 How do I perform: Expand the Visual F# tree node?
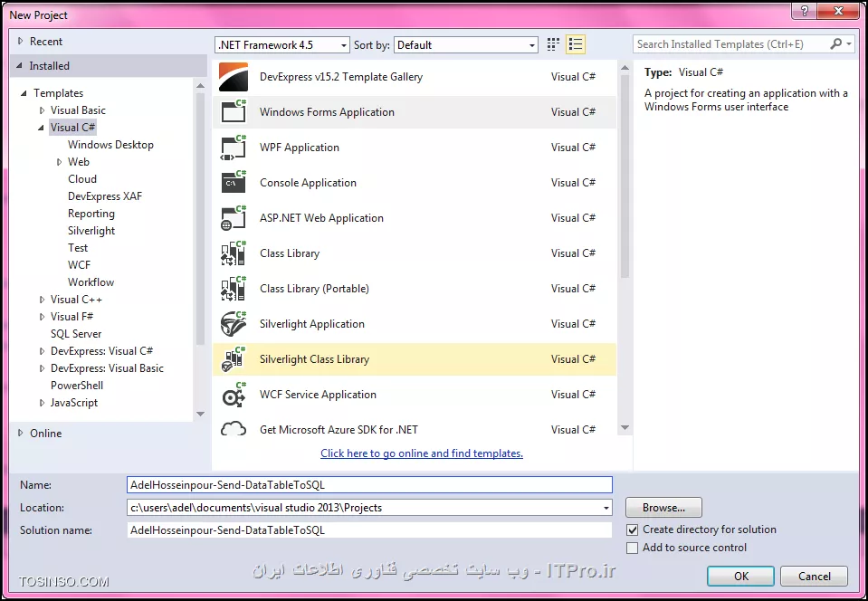coord(42,317)
